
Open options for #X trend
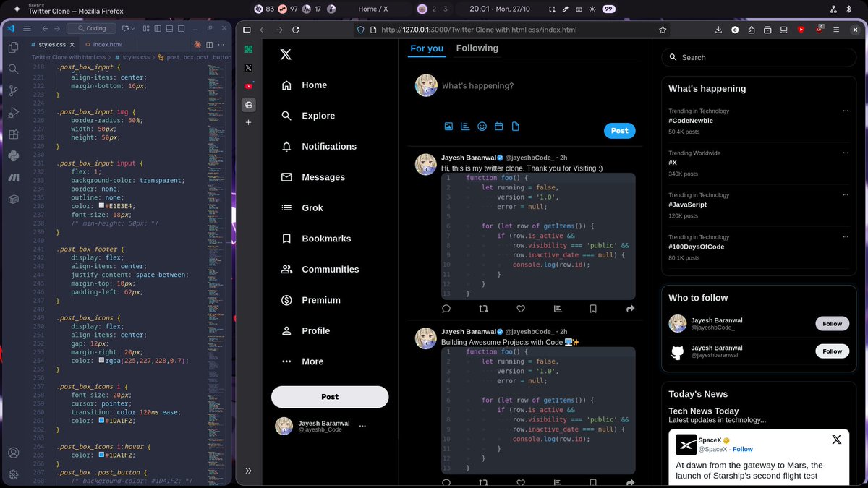(x=846, y=153)
